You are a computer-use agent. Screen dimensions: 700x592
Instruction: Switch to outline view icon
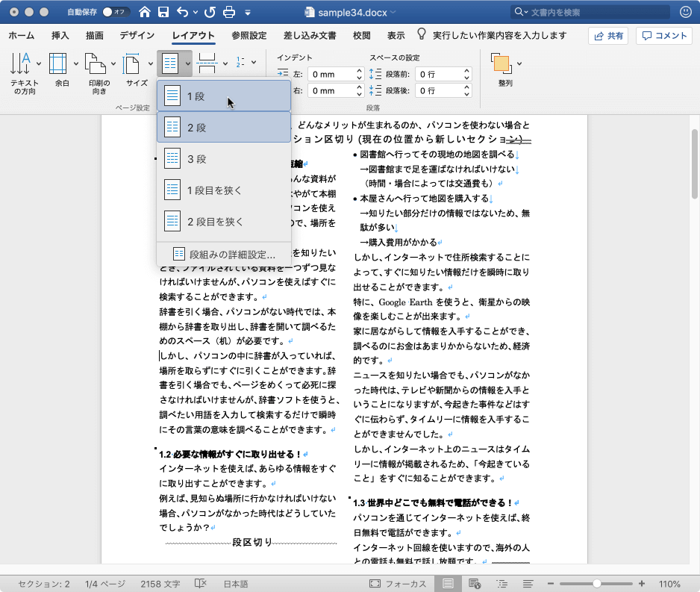pos(501,584)
